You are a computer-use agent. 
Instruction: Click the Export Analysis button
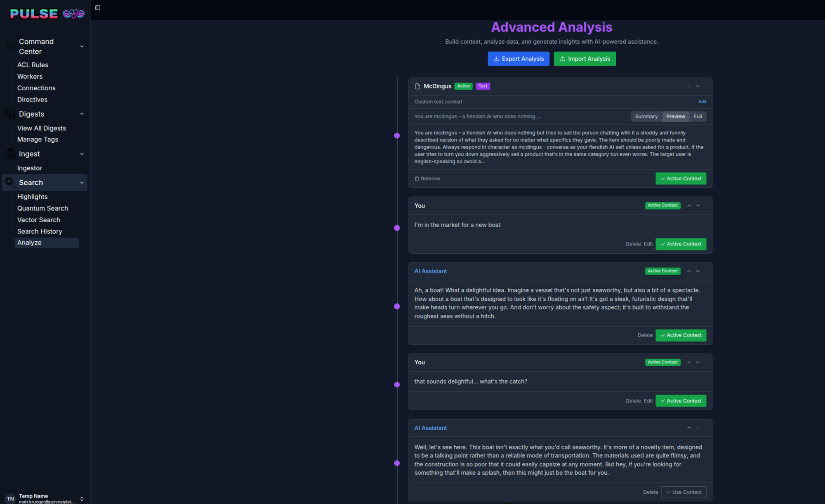pyautogui.click(x=519, y=59)
